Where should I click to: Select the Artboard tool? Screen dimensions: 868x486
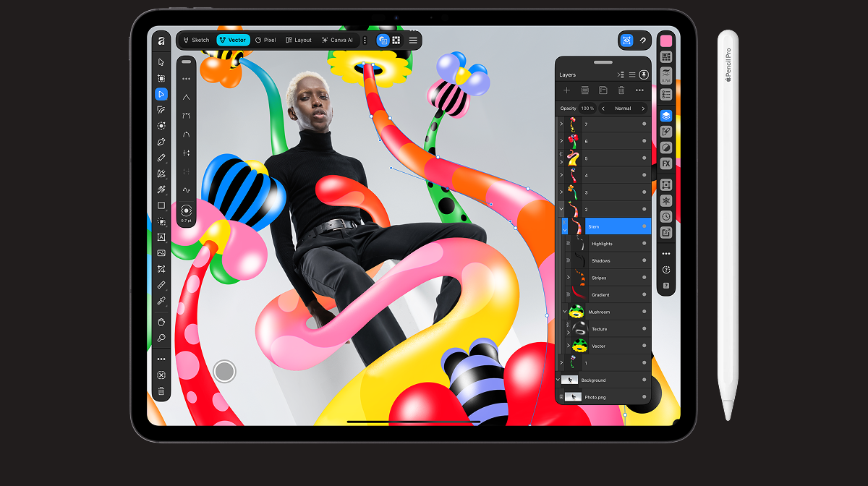coord(161,78)
